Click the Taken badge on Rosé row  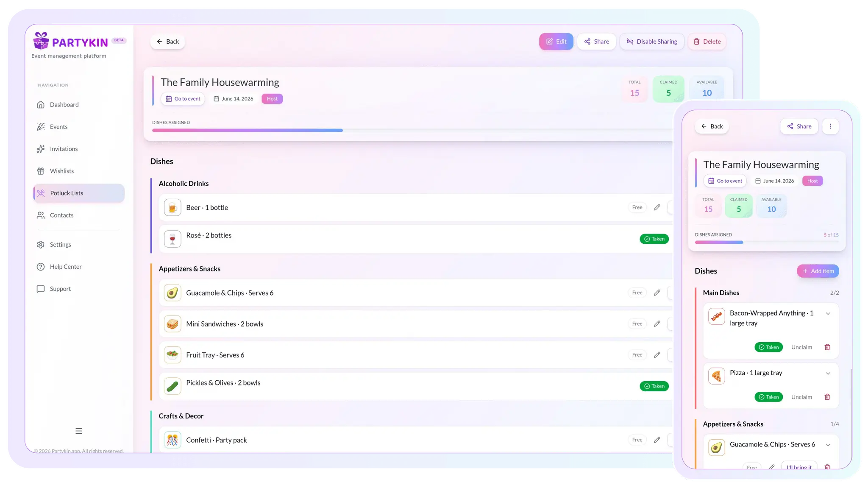654,239
